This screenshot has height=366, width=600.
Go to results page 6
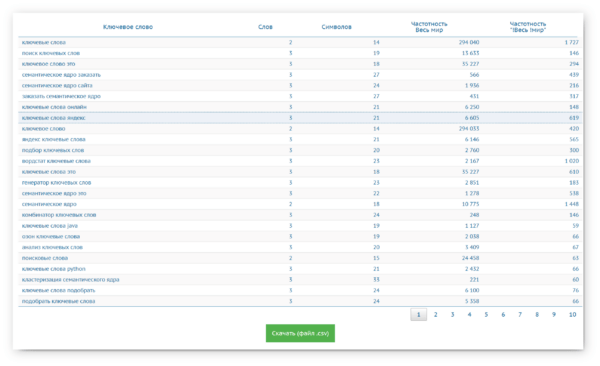tap(503, 315)
